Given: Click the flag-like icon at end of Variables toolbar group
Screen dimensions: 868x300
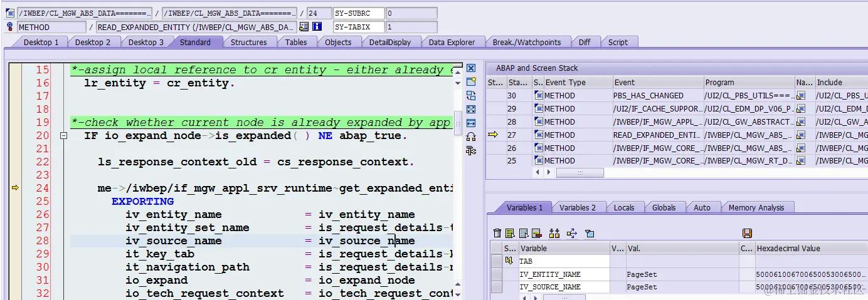Looking at the screenshot, I should [590, 233].
